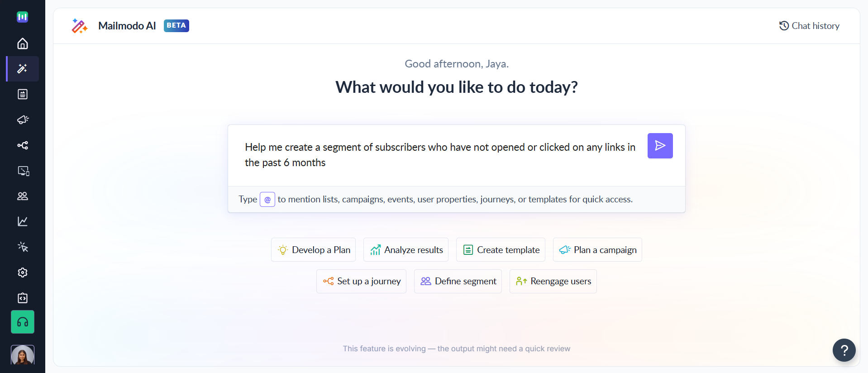Open the user profile avatar
This screenshot has height=373, width=868.
[x=23, y=355]
